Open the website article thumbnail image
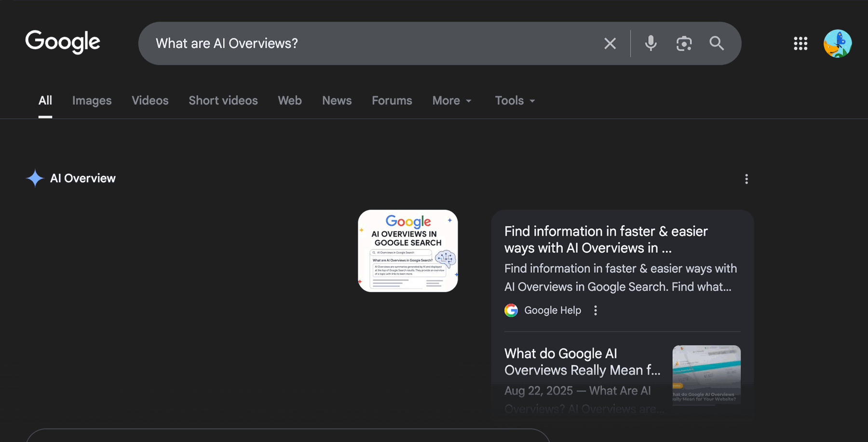Screen dimensions: 868x442 point(706,375)
